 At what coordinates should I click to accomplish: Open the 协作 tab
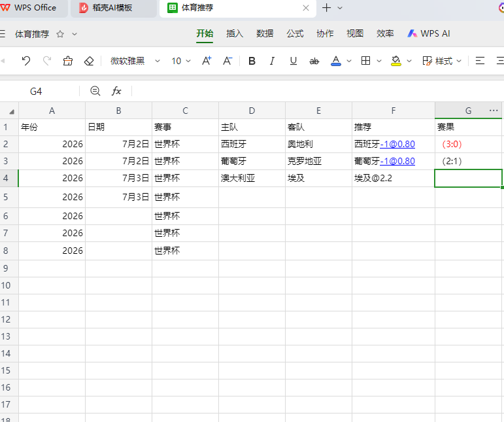click(325, 33)
